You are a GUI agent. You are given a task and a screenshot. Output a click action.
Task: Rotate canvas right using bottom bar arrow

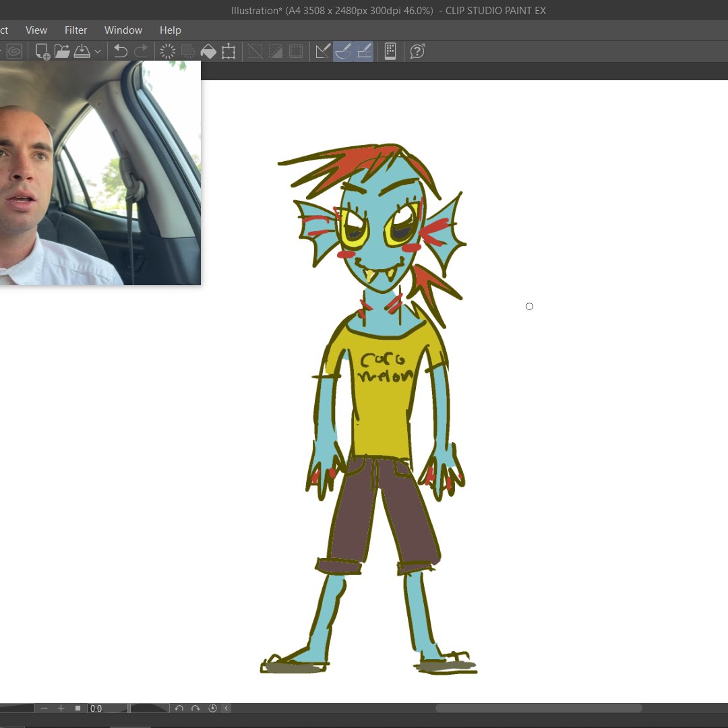click(195, 708)
